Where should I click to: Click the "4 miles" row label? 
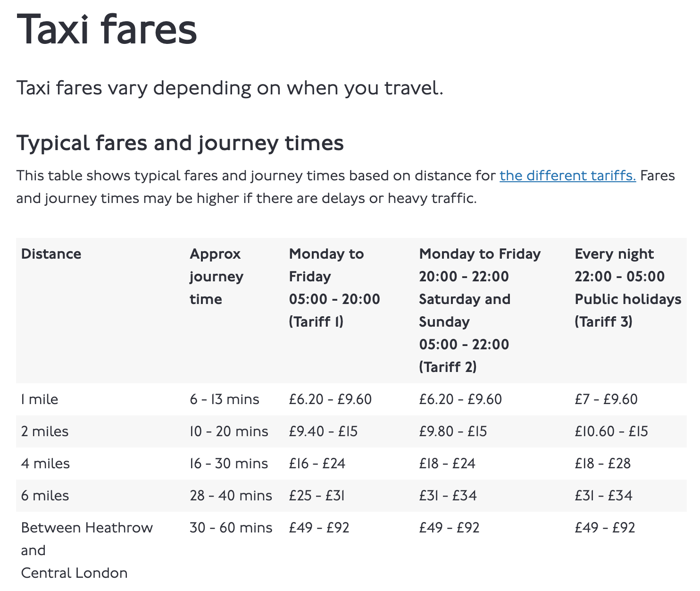45,464
